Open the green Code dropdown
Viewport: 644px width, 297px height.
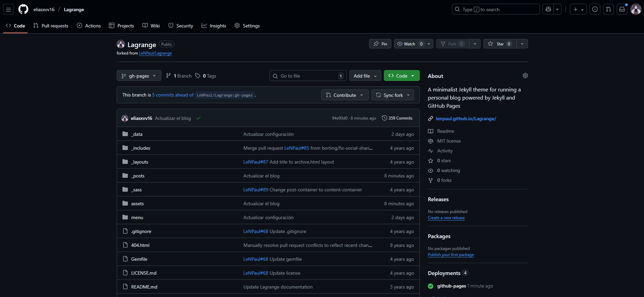tap(401, 76)
